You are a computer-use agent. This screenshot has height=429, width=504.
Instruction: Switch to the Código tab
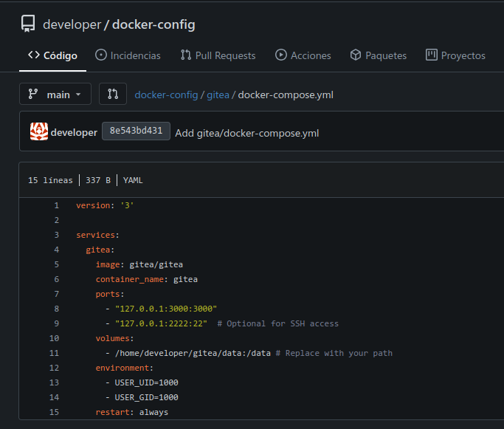pos(52,55)
